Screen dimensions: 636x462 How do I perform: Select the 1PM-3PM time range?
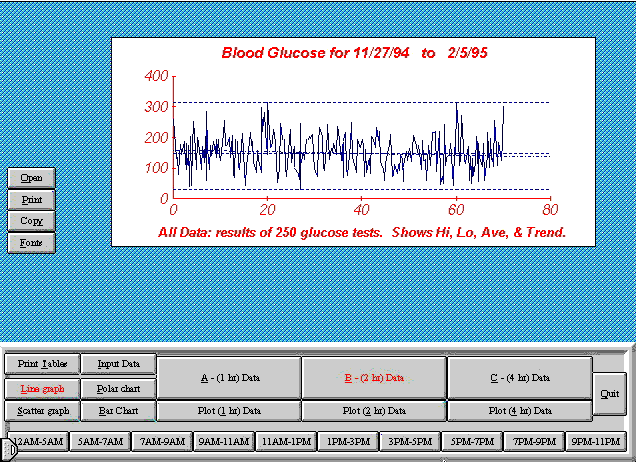point(348,441)
